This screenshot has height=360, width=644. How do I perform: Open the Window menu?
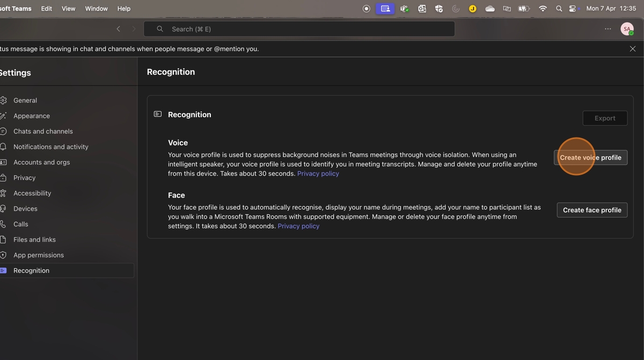tap(97, 9)
